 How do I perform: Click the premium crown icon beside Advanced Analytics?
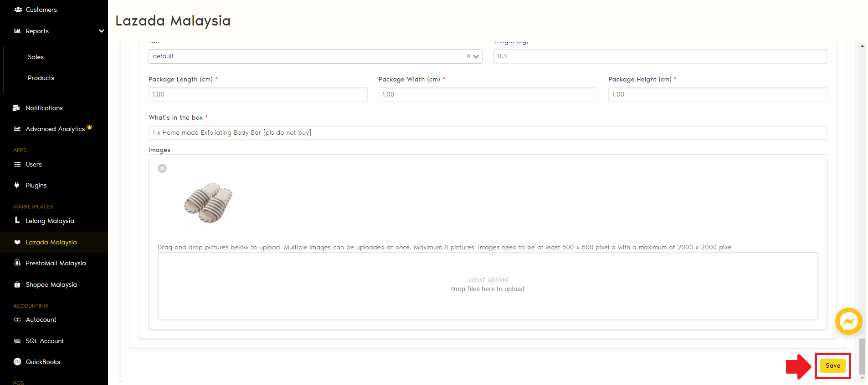click(x=89, y=127)
